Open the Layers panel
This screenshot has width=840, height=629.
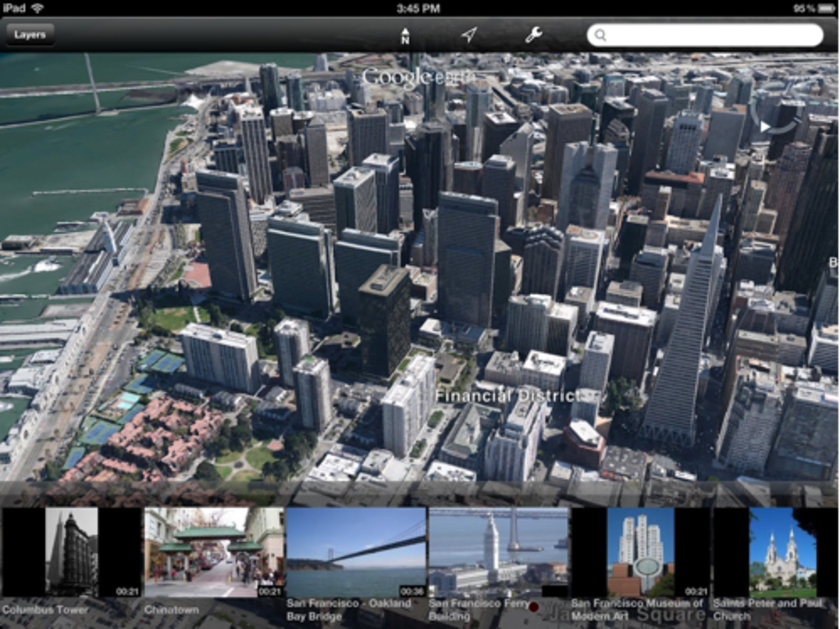coord(29,34)
